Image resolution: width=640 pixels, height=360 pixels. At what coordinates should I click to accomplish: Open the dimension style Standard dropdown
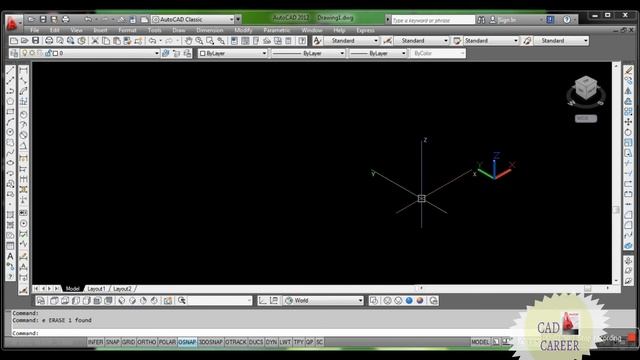[x=422, y=41]
